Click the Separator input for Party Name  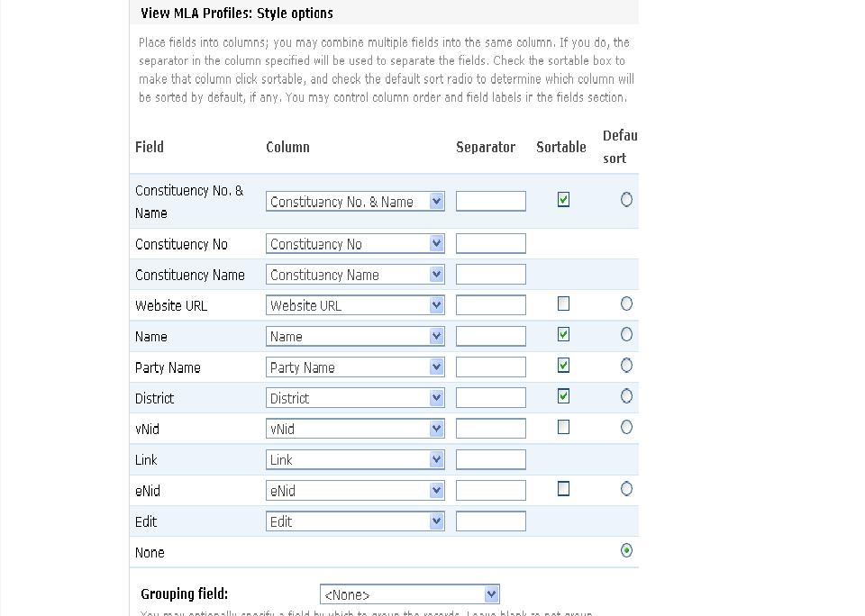click(x=490, y=366)
